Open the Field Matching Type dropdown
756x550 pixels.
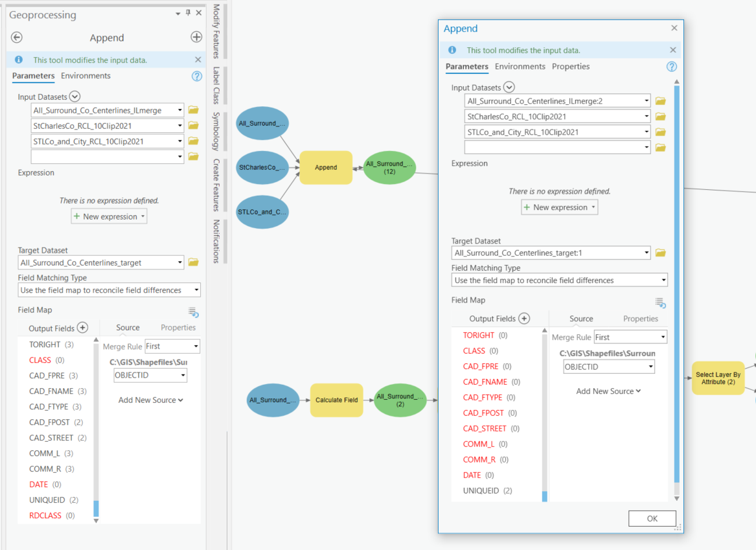[x=559, y=279]
